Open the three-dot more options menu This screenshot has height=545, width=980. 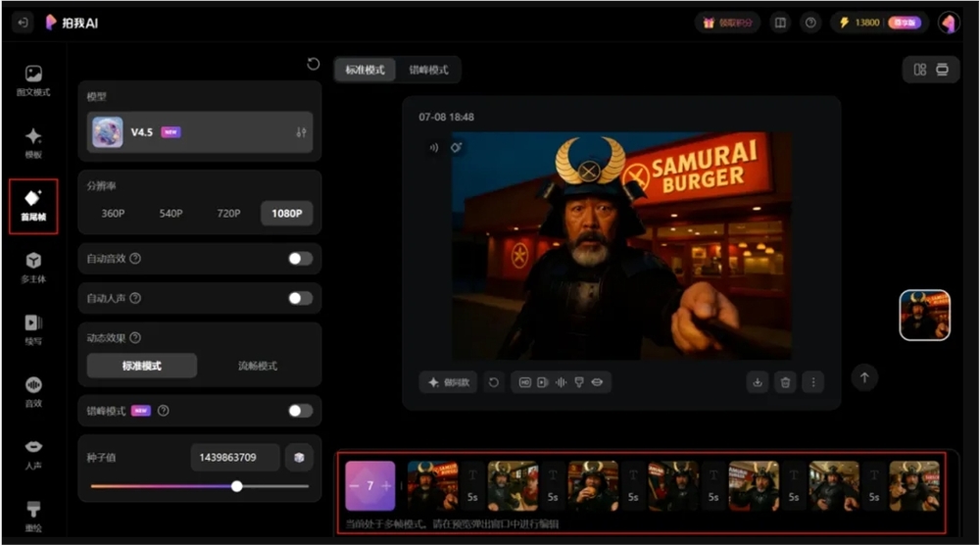(x=812, y=382)
